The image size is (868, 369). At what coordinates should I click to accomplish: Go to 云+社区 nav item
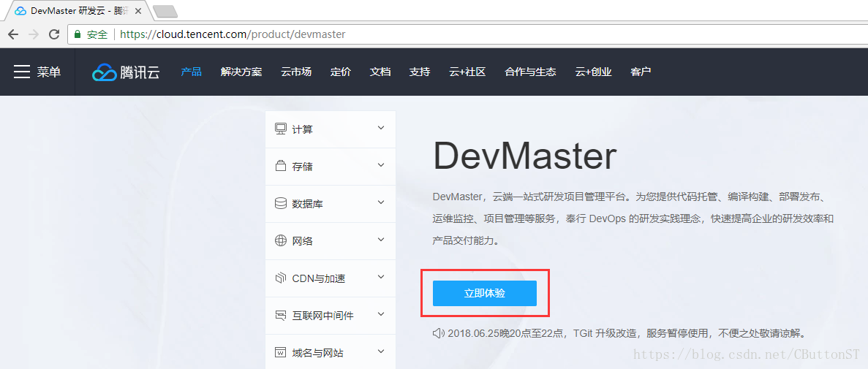467,72
